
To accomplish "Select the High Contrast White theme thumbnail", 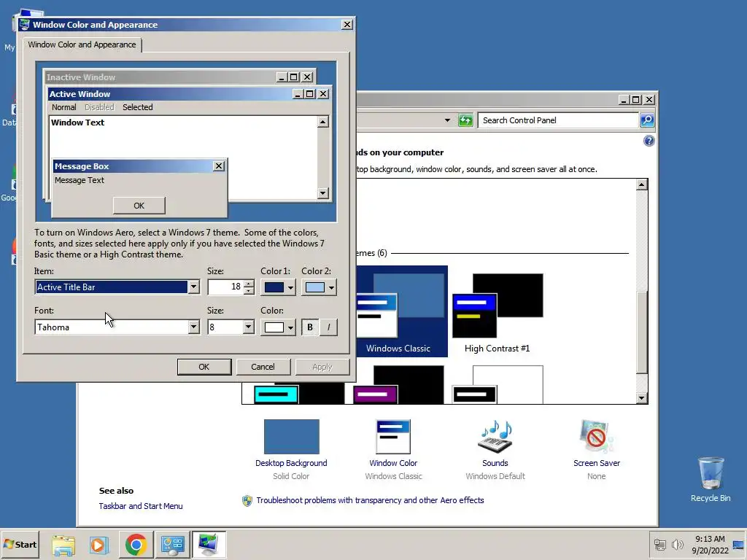I will click(x=497, y=385).
